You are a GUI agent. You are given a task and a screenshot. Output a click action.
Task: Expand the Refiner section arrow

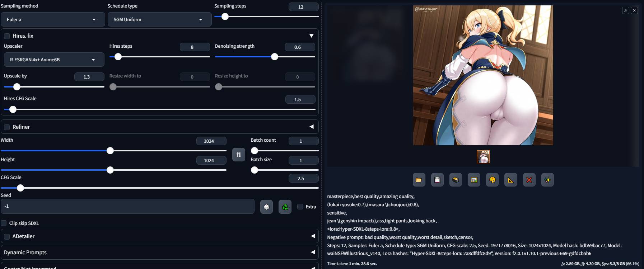311,127
